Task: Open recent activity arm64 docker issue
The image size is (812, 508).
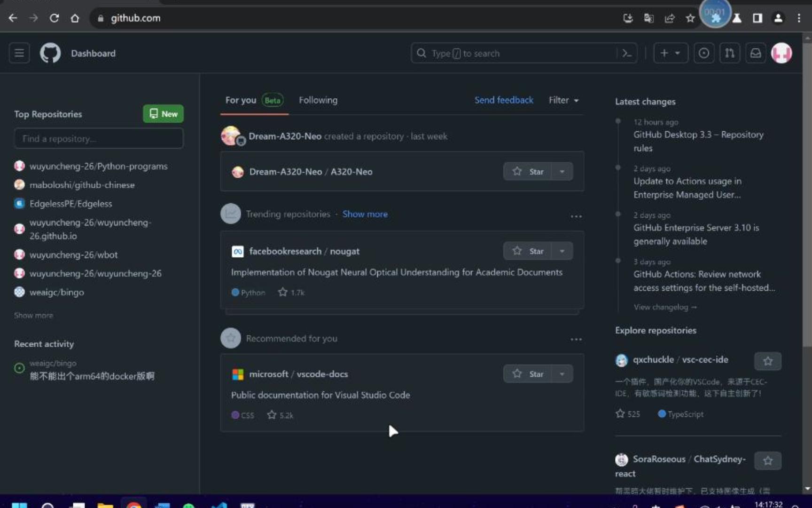Action: pyautogui.click(x=92, y=376)
